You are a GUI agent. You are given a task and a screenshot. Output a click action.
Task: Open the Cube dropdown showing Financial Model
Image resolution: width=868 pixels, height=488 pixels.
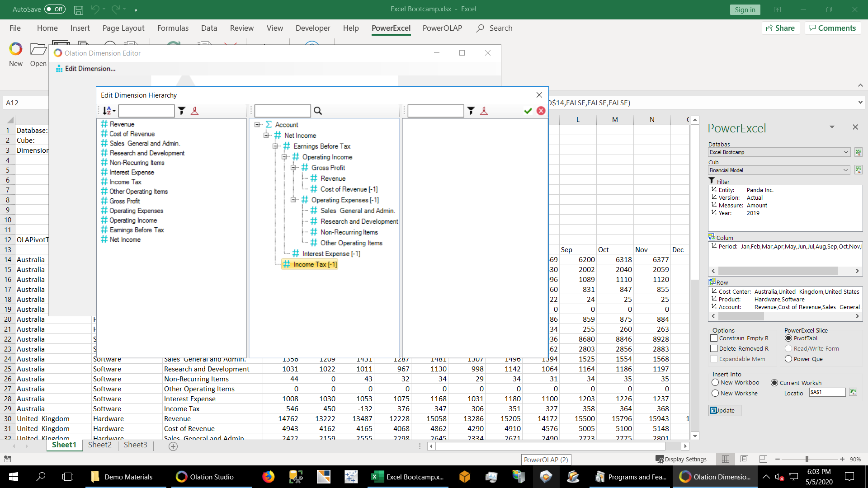pyautogui.click(x=779, y=170)
